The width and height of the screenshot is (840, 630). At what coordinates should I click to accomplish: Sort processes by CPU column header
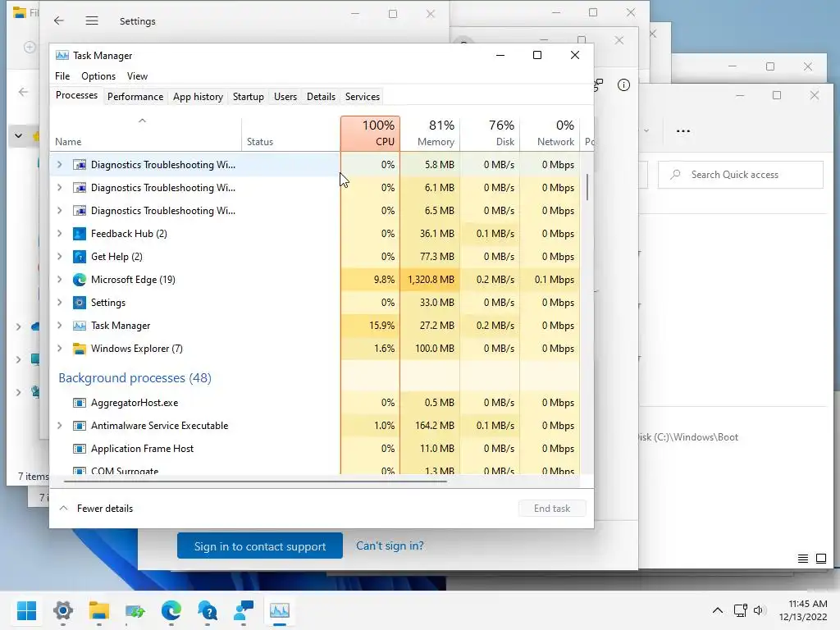click(370, 134)
